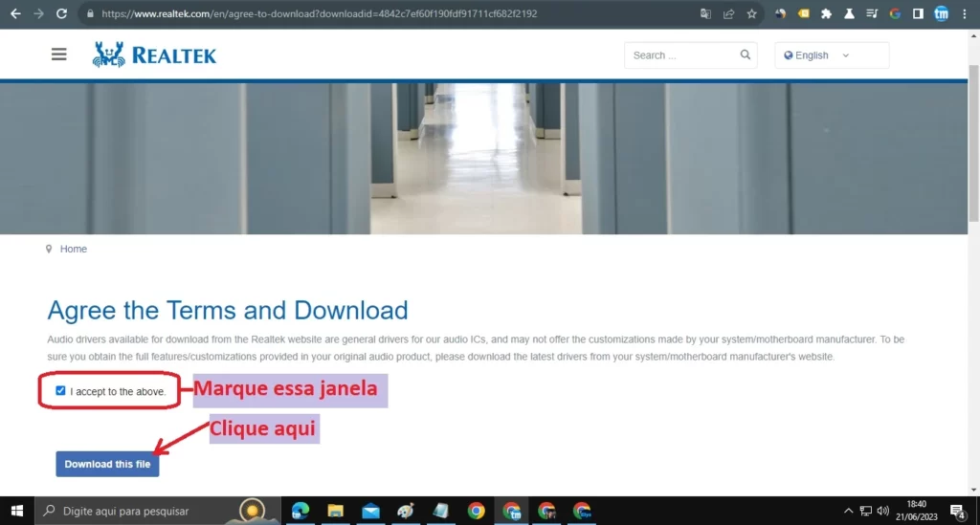980x525 pixels.
Task: Click the round dark extension icon
Action: coord(780,13)
